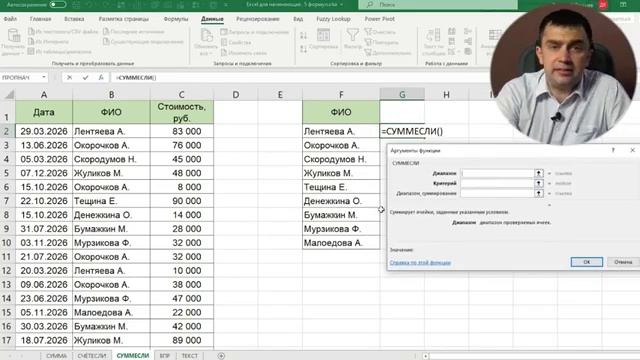This screenshot has width=640, height=360.
Task: Click the Text to Columns icon
Action: tap(433, 36)
